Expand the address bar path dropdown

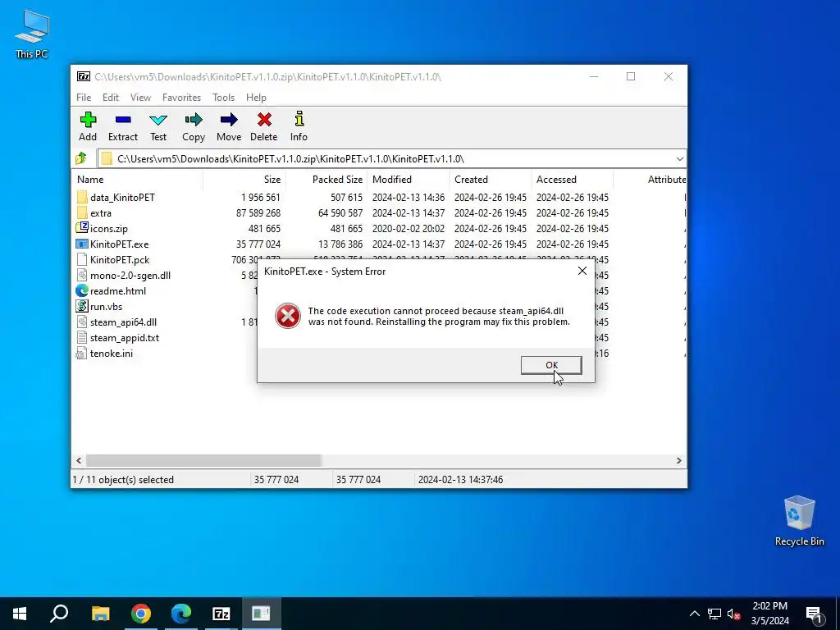click(x=679, y=159)
